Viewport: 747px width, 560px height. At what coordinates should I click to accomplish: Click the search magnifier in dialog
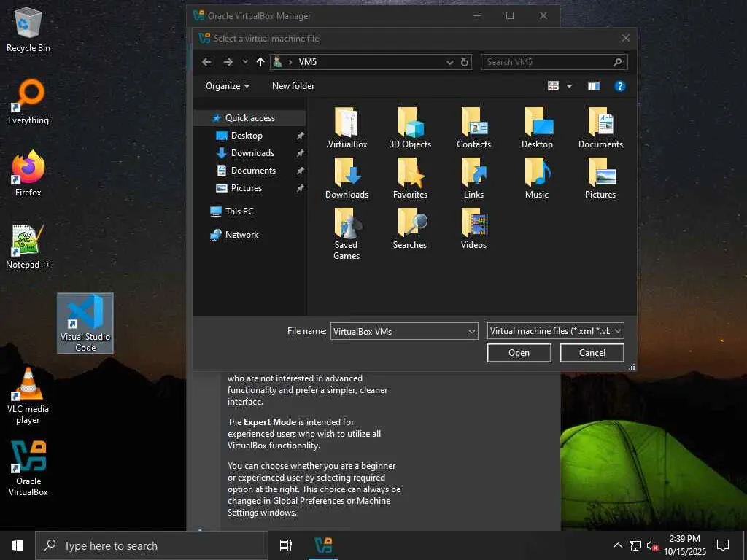[617, 62]
